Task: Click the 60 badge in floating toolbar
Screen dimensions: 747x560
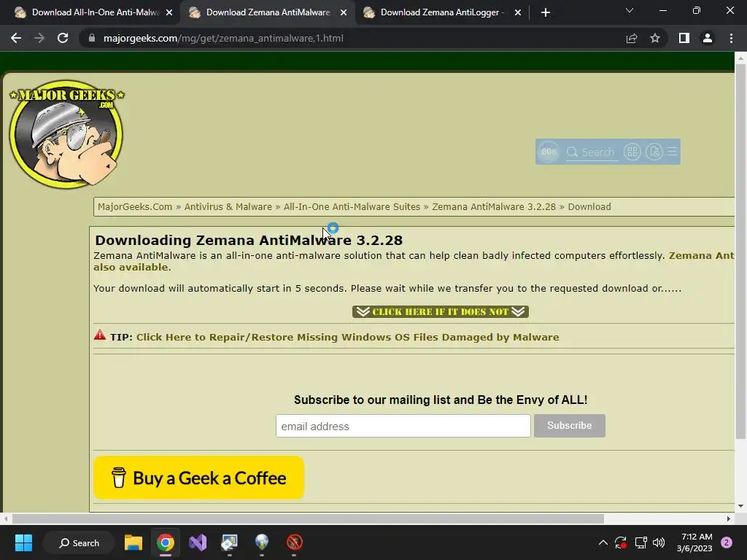Action: click(x=549, y=152)
